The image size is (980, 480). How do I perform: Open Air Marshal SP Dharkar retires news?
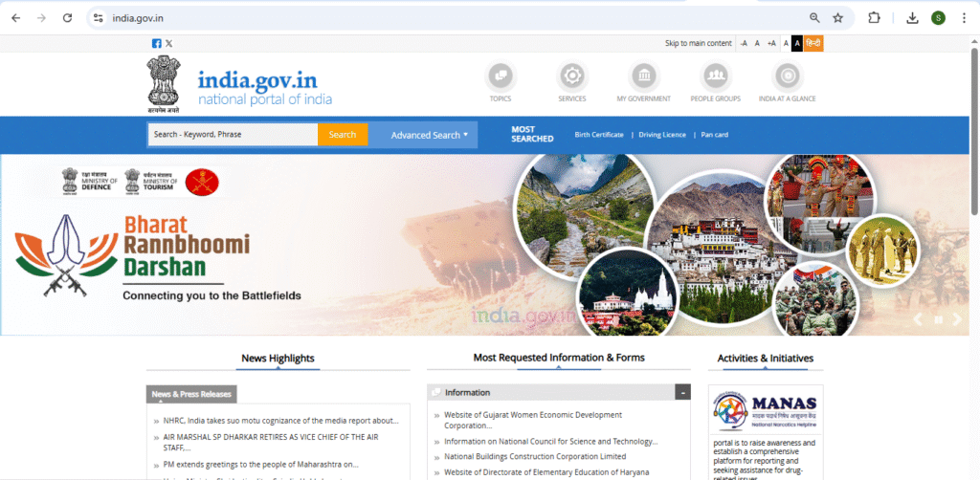coord(271,442)
